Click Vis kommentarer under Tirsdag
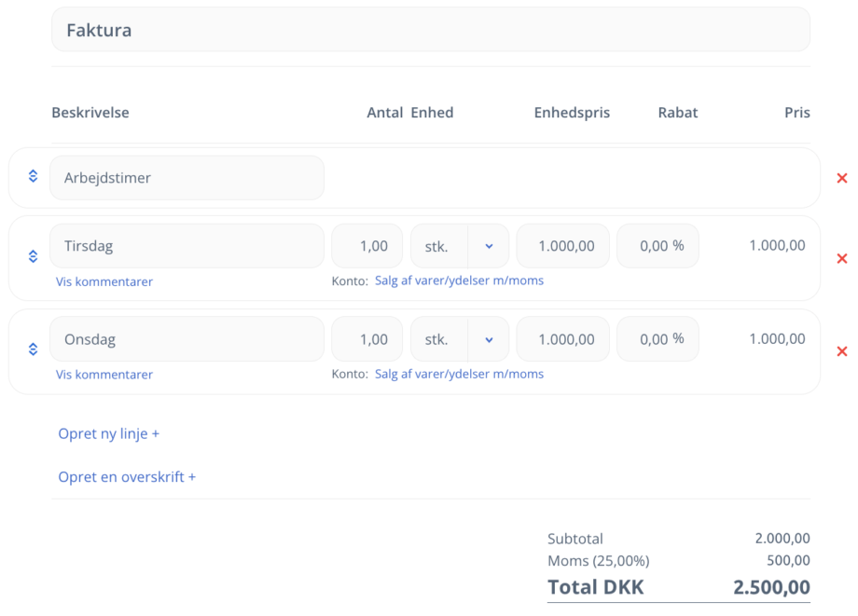The height and width of the screenshot is (616, 858). coord(104,281)
